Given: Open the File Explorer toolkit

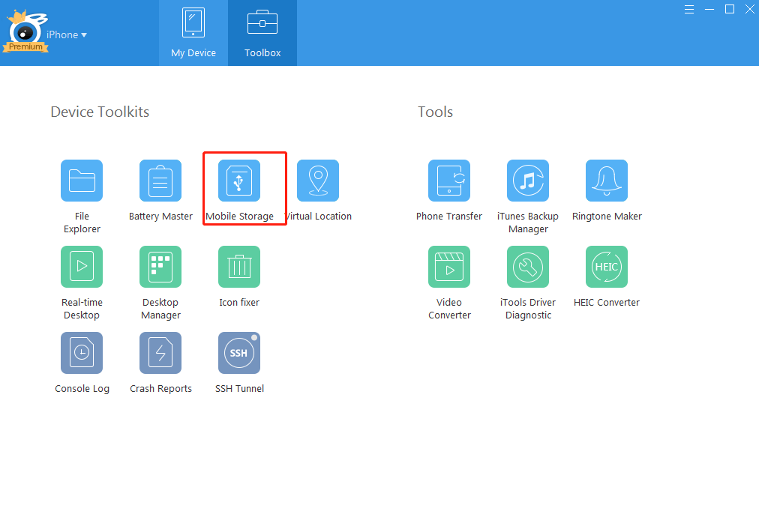Looking at the screenshot, I should pos(82,180).
